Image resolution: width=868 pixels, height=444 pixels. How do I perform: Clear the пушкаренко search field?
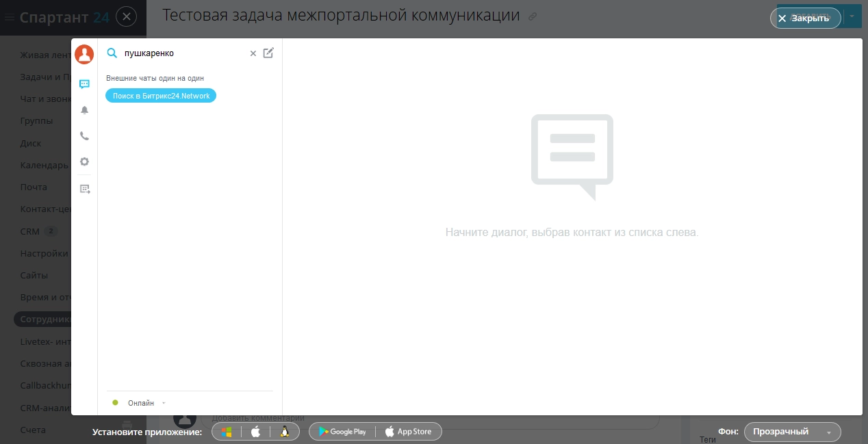[253, 53]
